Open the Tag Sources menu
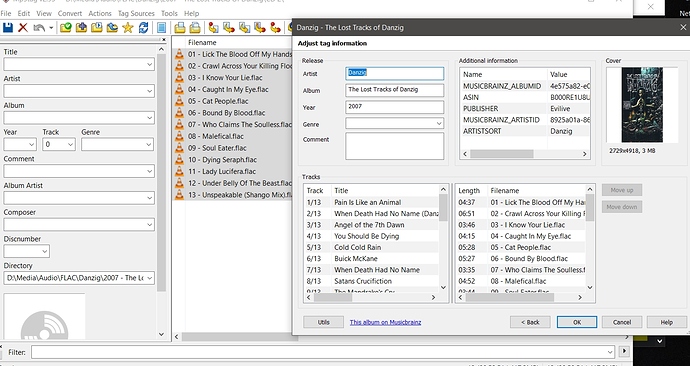This screenshot has width=690, height=366. (136, 14)
